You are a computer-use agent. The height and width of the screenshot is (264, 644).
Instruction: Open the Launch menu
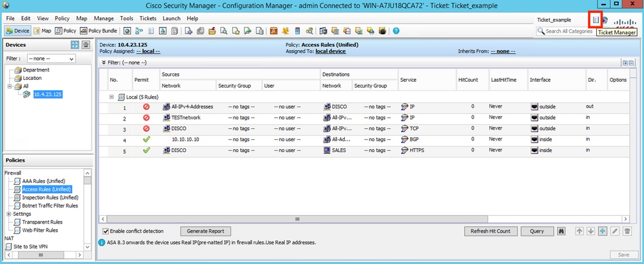[x=171, y=19]
